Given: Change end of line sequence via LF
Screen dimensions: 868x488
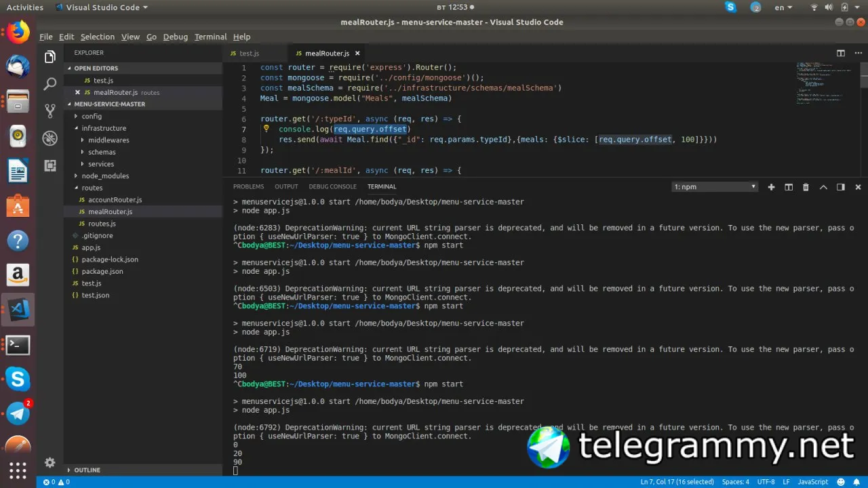Looking at the screenshot, I should (x=787, y=482).
